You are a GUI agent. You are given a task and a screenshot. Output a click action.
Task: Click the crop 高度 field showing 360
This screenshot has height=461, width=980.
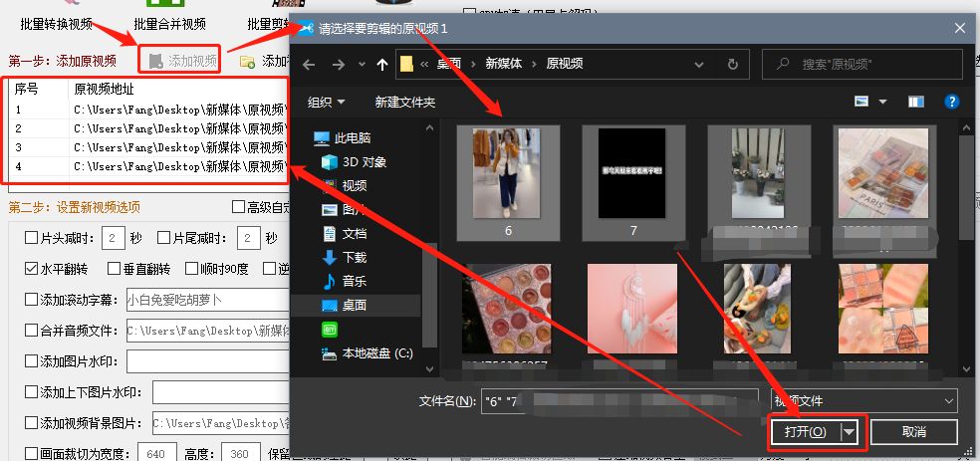[x=240, y=453]
